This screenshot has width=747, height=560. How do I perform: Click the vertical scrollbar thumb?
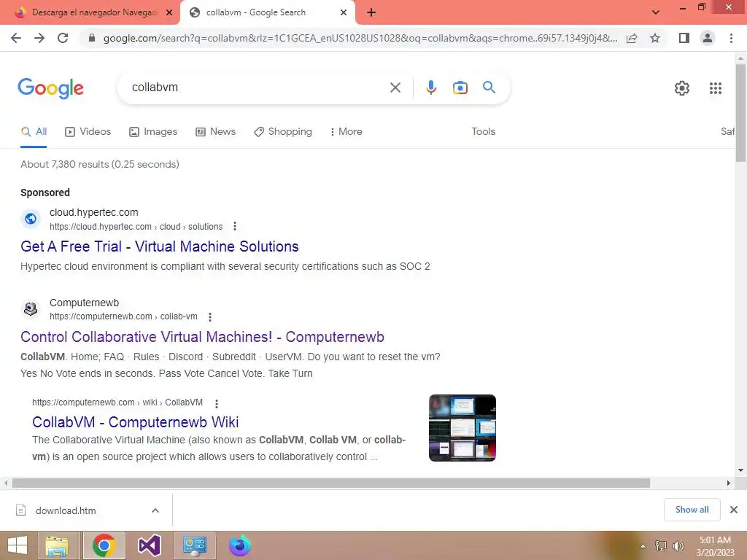tap(741, 112)
